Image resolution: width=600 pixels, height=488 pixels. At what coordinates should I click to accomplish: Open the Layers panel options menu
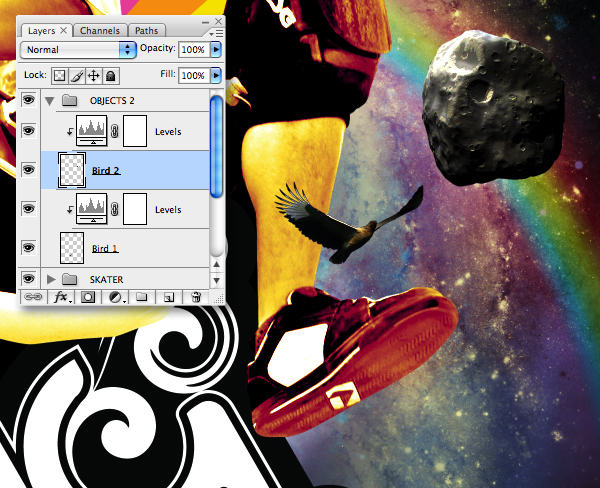pos(217,34)
